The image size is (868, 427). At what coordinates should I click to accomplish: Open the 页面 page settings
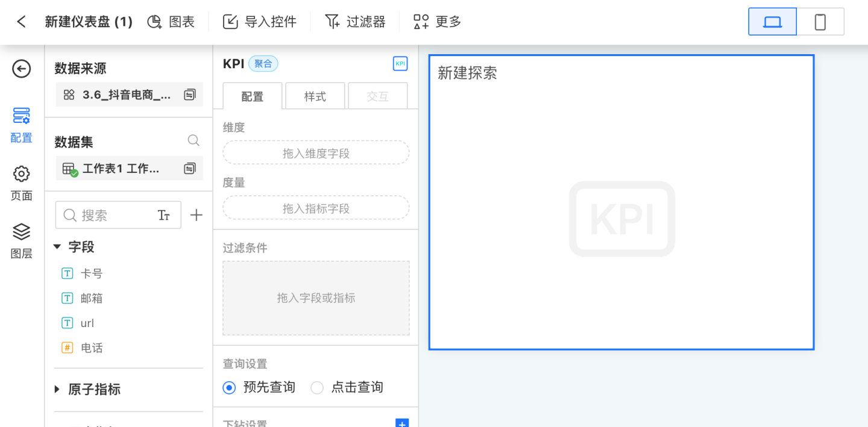click(22, 182)
